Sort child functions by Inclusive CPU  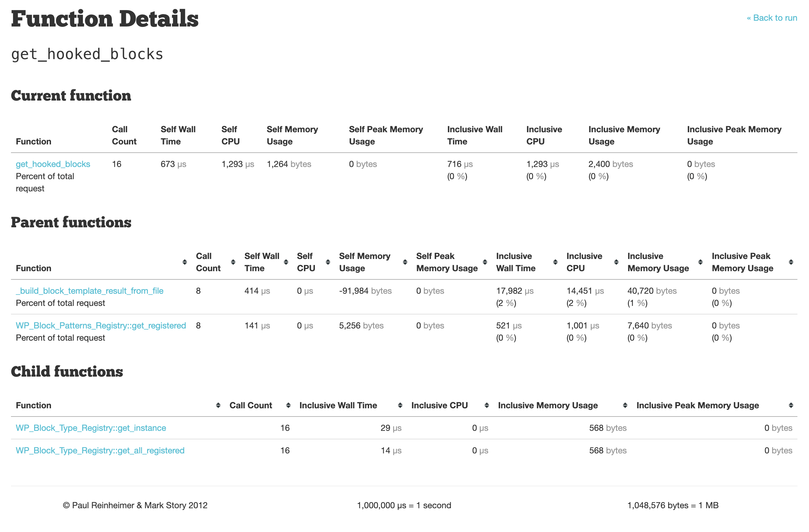pos(439,405)
